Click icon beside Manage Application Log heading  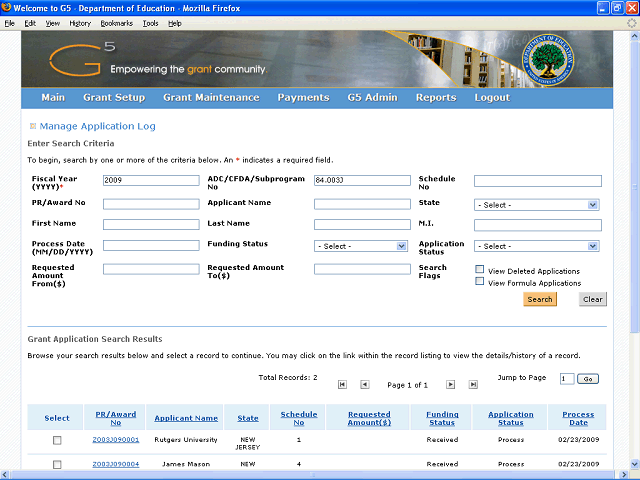pos(32,127)
